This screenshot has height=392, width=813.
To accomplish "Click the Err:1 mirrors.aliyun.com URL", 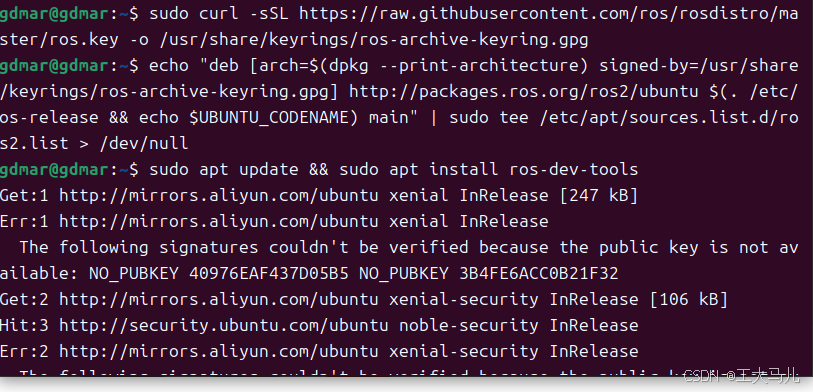I will pyautogui.click(x=219, y=221).
